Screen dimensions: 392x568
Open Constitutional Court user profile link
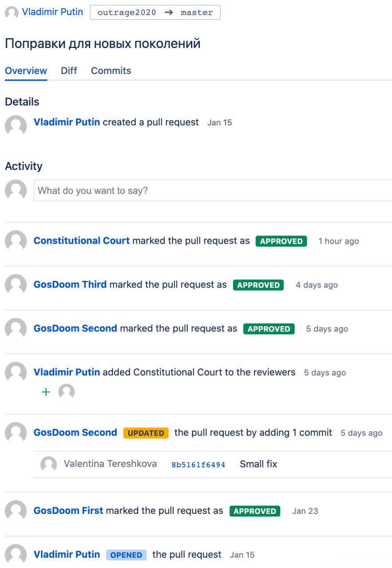(82, 241)
